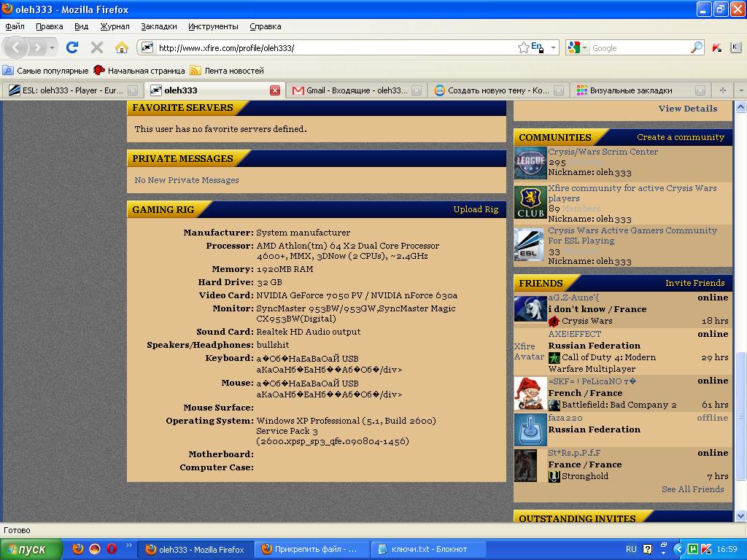Switch to Создать новую тему tab
This screenshot has height=560, width=747.
pos(499,90)
